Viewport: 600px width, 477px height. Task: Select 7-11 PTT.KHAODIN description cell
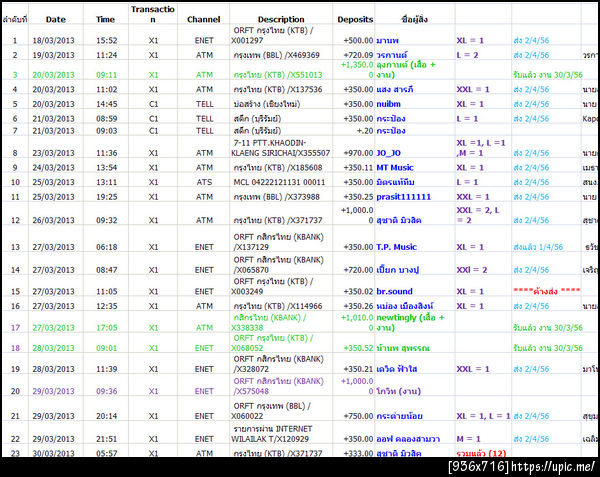point(280,148)
